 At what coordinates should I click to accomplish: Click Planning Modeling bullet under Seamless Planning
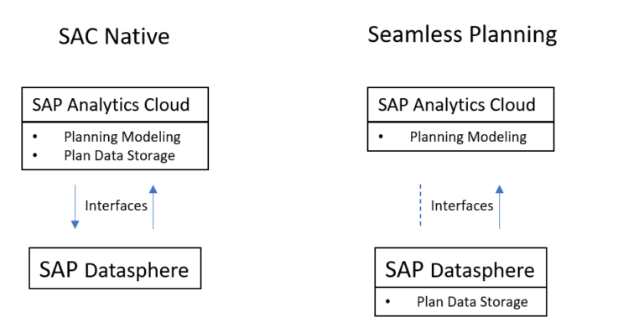(468, 137)
